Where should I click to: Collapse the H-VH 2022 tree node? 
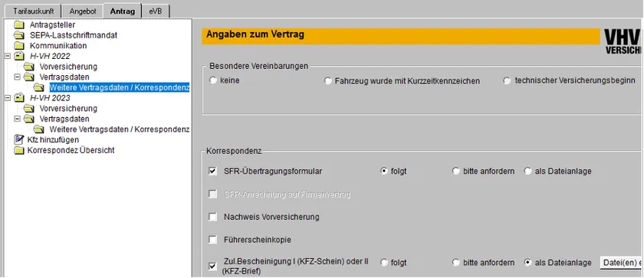(7, 56)
